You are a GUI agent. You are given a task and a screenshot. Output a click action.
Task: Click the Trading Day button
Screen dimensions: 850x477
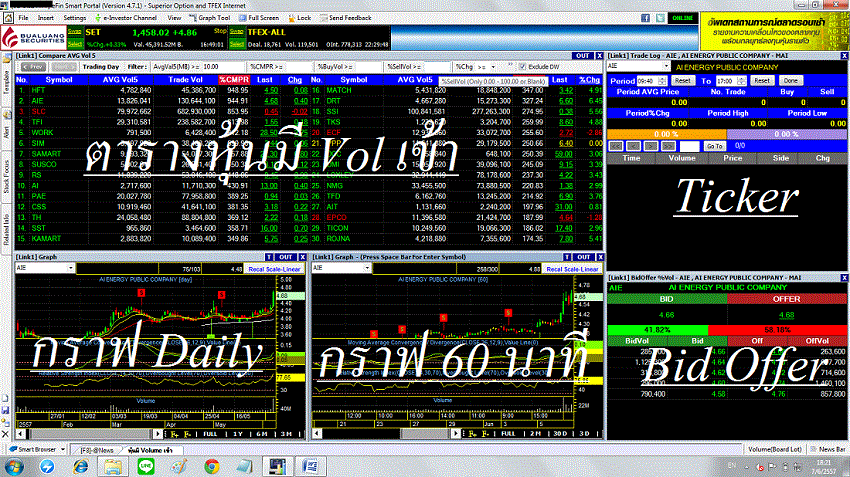(x=100, y=67)
